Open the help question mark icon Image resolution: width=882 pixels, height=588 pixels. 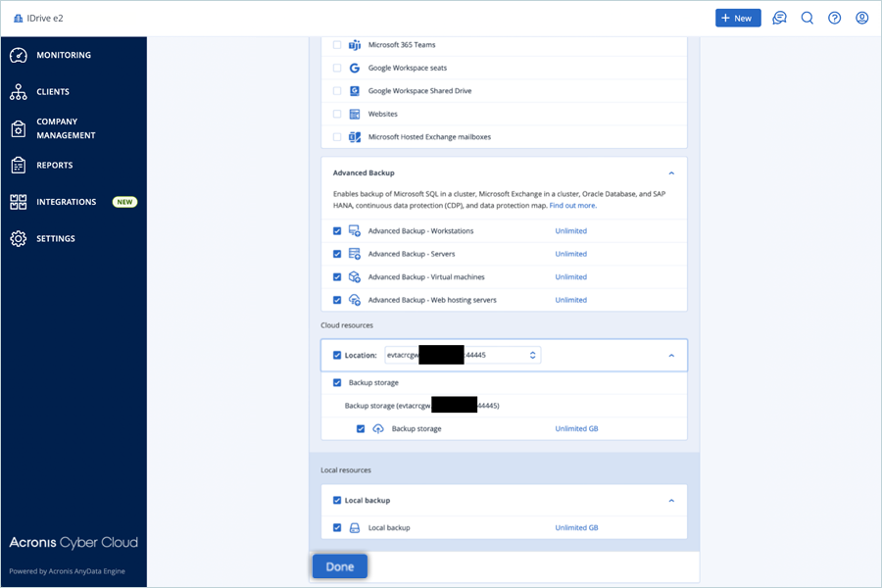[834, 18]
